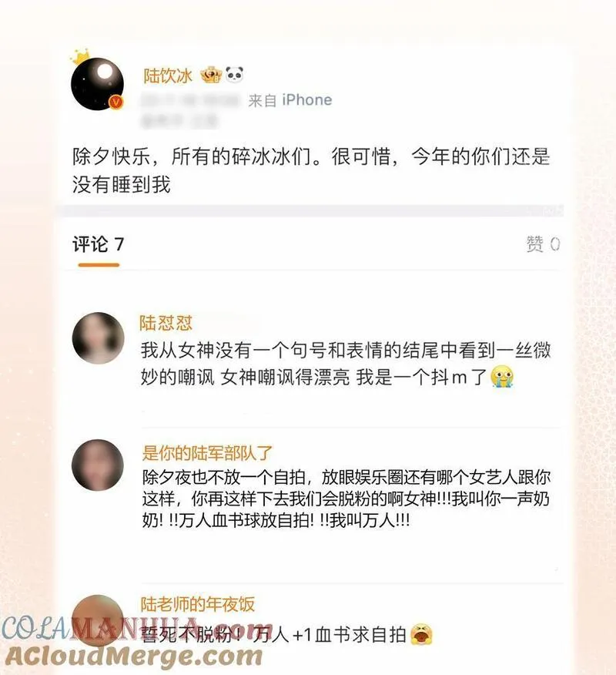Open commenter 陆怼怼's avatar
The height and width of the screenshot is (675, 616).
(x=98, y=338)
